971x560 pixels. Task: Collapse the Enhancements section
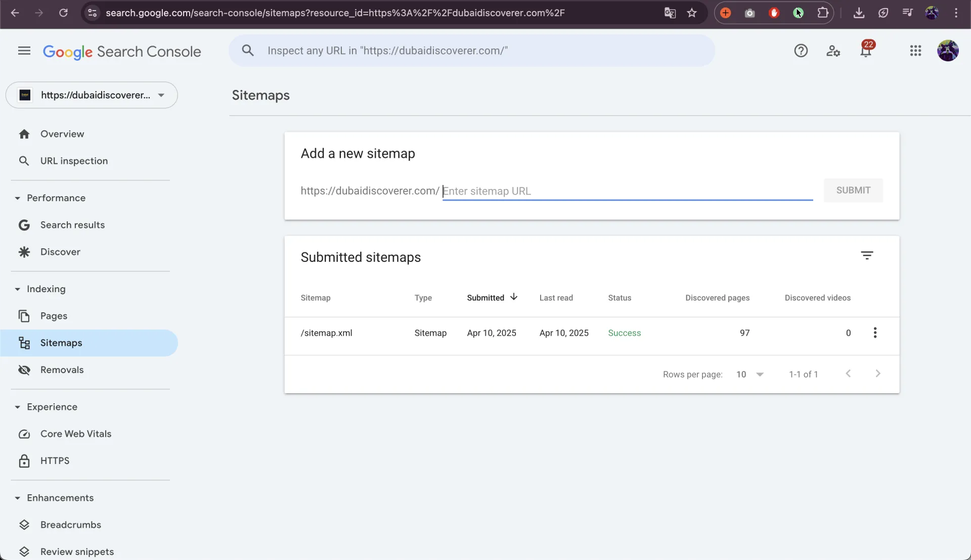17,498
